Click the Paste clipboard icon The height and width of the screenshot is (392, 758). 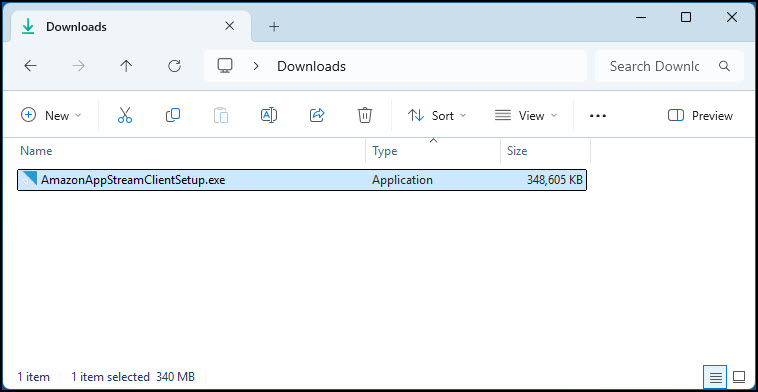(x=221, y=116)
